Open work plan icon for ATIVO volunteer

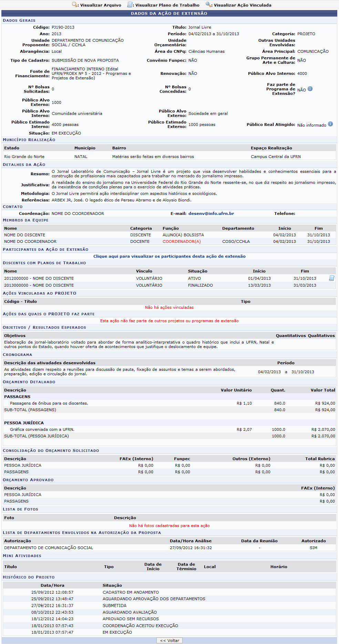(331, 278)
